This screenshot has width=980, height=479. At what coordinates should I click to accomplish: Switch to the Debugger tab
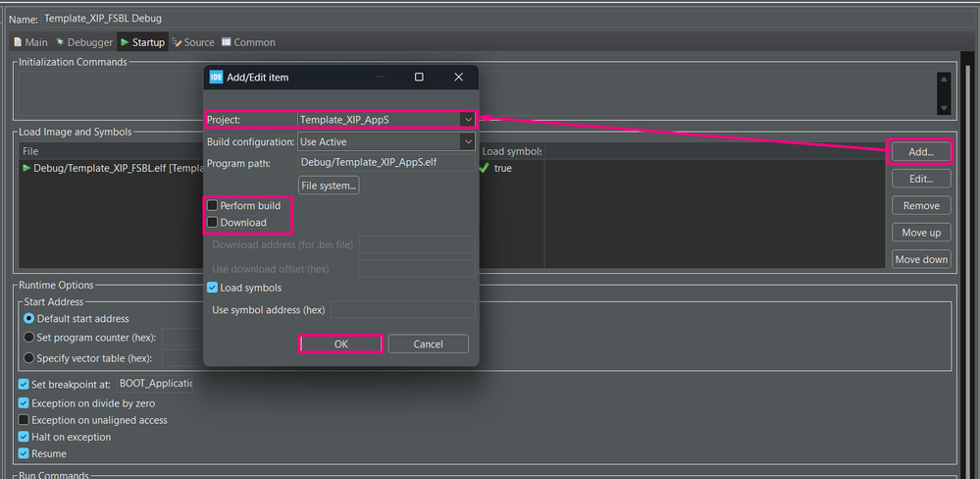click(x=83, y=42)
